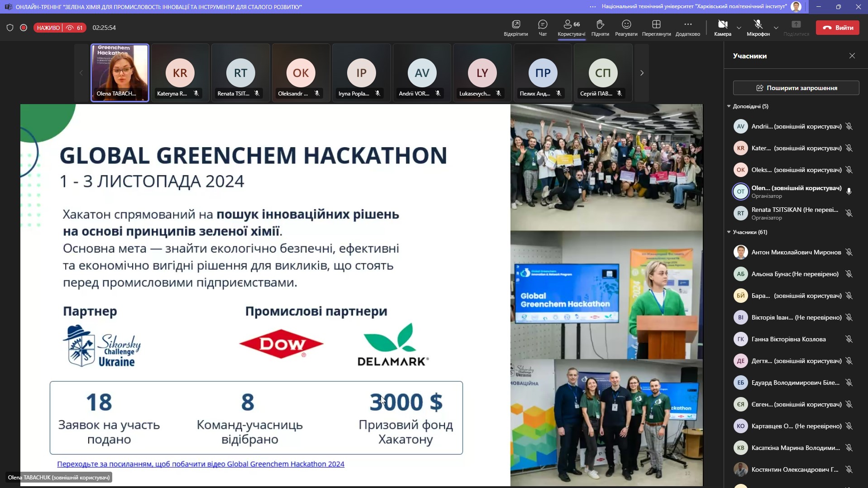Toggle the Camera (Камера) on
Image resolution: width=868 pixels, height=488 pixels.
[x=722, y=28]
